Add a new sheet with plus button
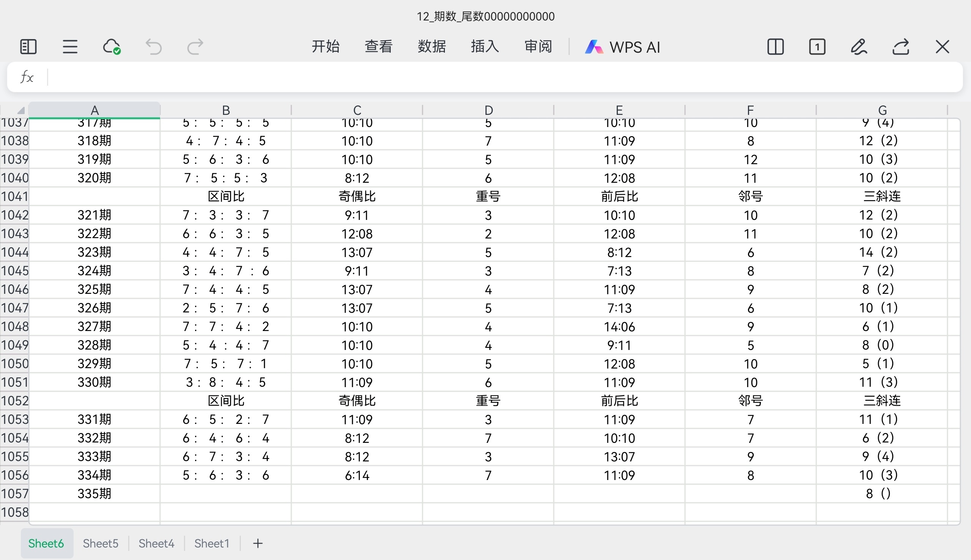Image resolution: width=971 pixels, height=560 pixels. [x=258, y=543]
